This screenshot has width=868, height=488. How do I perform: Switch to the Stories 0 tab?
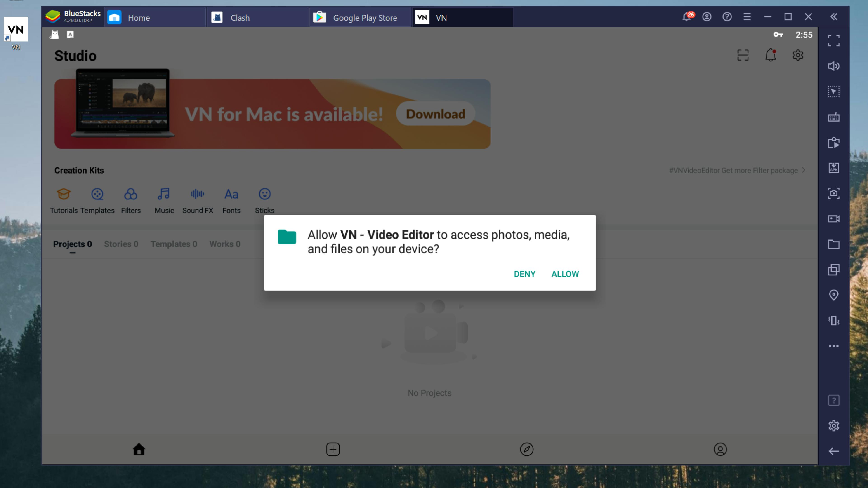click(x=121, y=244)
